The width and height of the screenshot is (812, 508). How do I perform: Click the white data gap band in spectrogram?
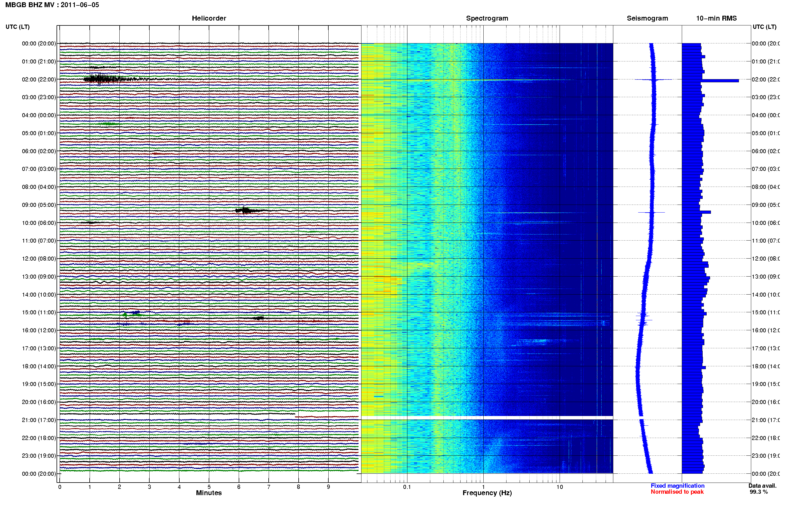487,418
